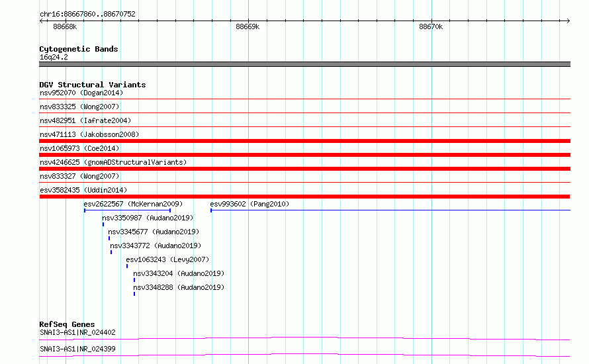Screen dimensions: 589x364
Task: Select the gray 16q24.2 cytoband bar
Action: [x=304, y=64]
